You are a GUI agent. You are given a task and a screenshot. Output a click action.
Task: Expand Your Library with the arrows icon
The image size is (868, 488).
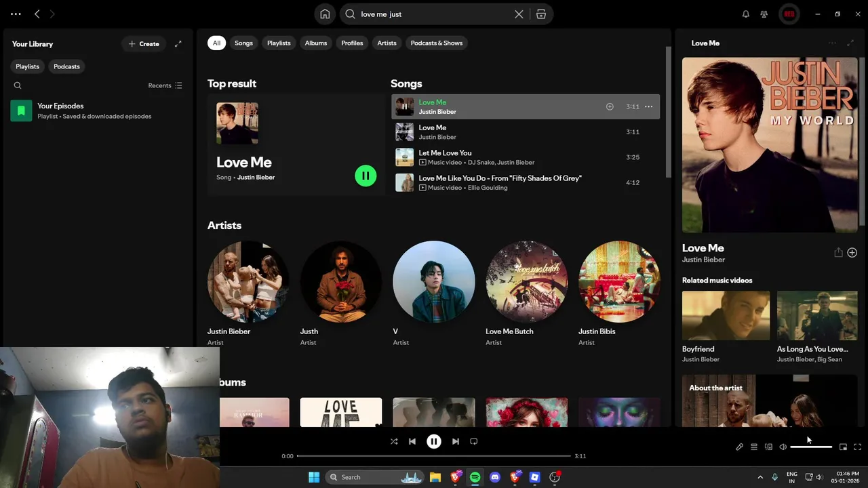(x=178, y=44)
